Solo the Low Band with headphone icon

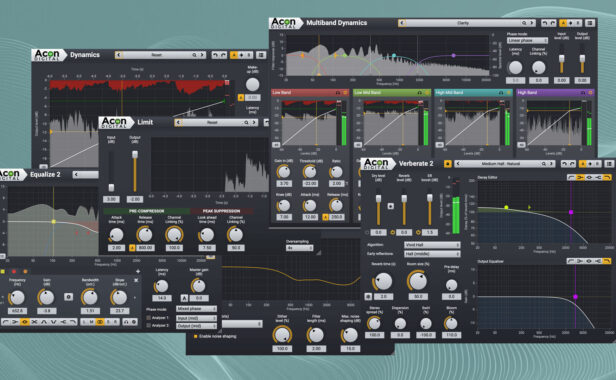tap(337, 93)
